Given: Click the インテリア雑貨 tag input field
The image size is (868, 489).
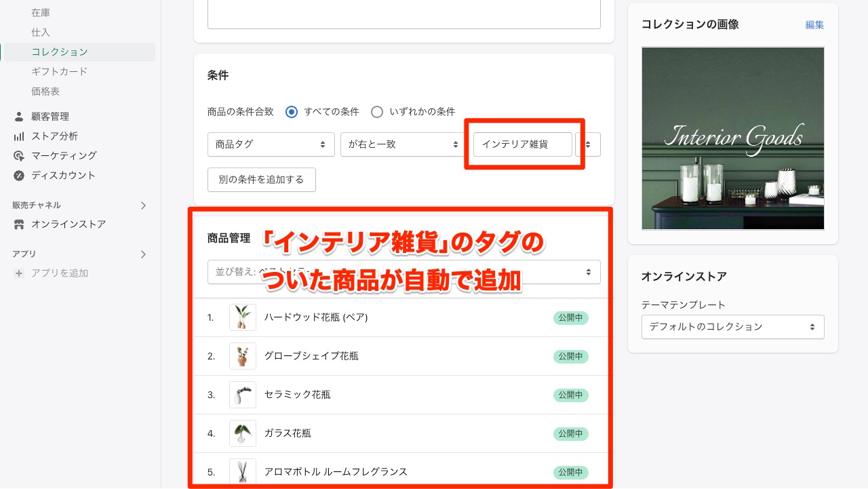Looking at the screenshot, I should coord(523,144).
